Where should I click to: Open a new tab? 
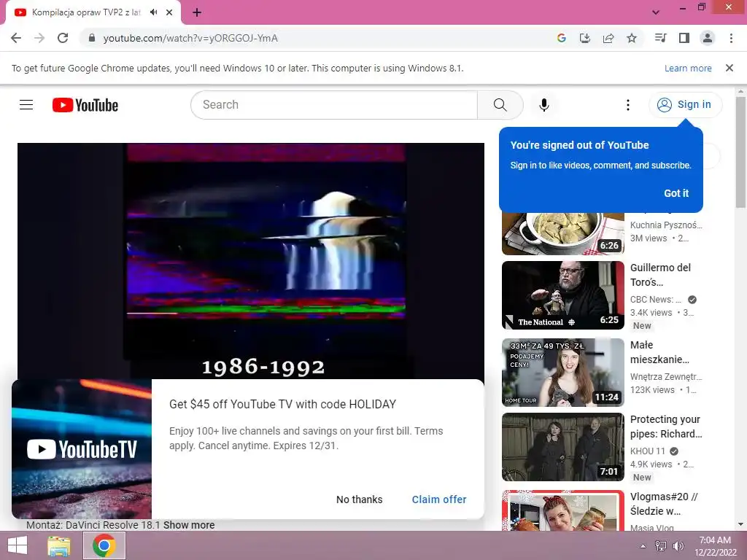[197, 12]
